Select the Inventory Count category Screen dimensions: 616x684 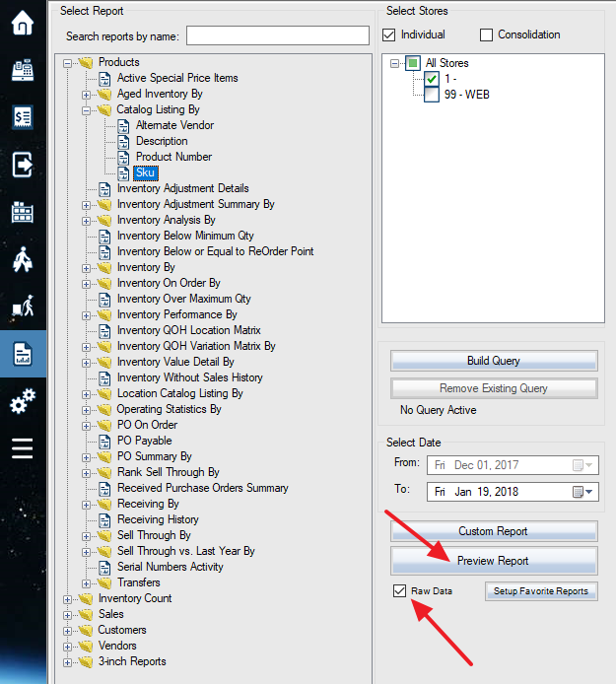(135, 598)
